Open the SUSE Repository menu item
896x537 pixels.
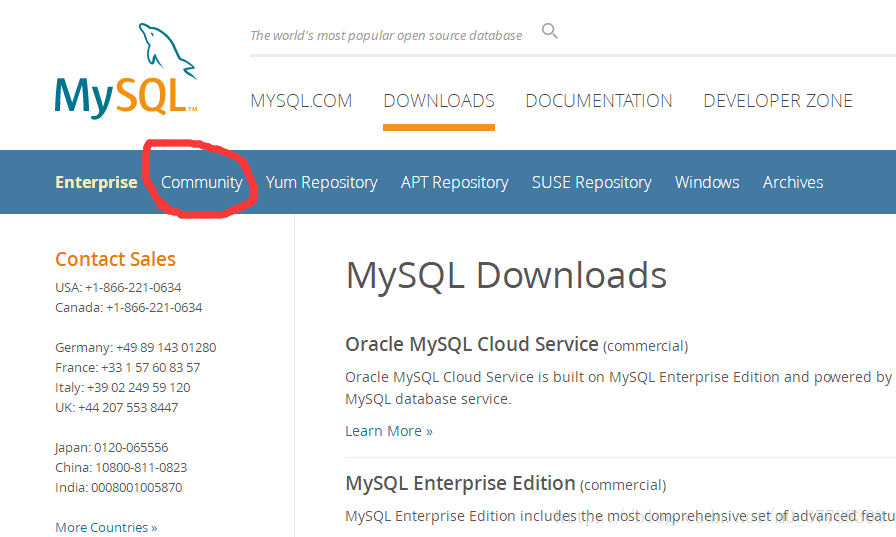[591, 182]
